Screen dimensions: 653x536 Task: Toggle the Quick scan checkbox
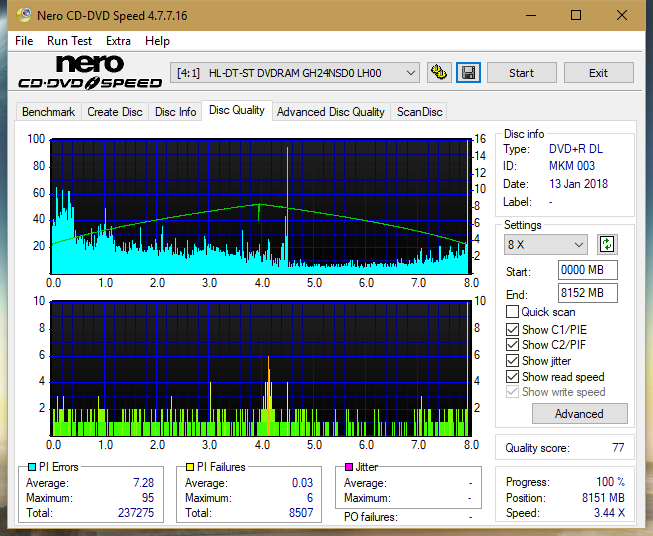click(512, 312)
